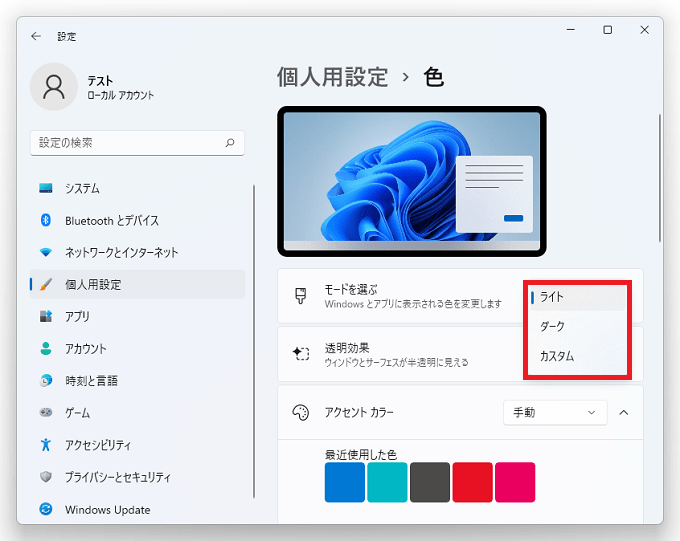Click the sparkle icon beside 透明効果
Screen dimensions: 680x541
coord(301,354)
